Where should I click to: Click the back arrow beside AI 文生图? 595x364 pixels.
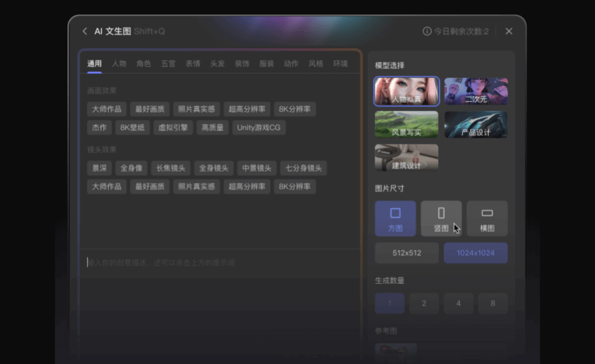84,31
